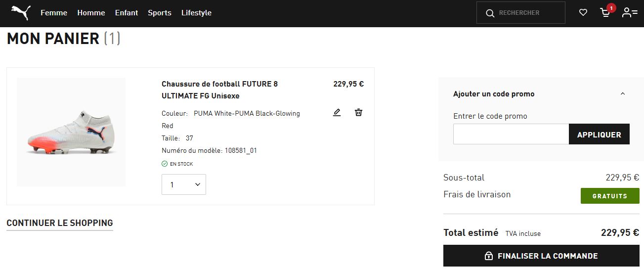Open the Femme menu
Viewport: 644px width, 270px height.
(x=54, y=13)
